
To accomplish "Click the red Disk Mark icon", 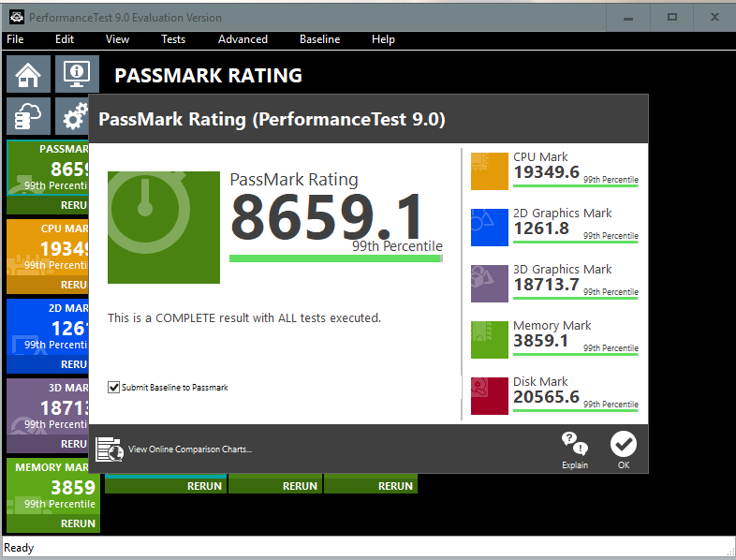I will point(490,396).
